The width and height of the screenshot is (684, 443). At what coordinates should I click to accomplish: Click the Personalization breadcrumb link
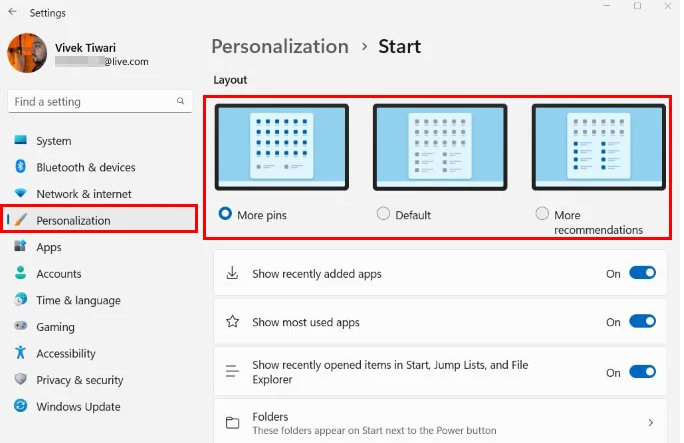(280, 46)
